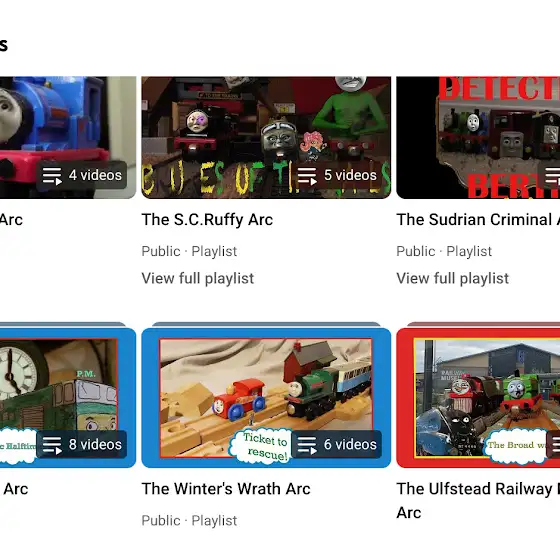
Task: Click the playlist icon on the 8 videos badge
Action: [52, 445]
